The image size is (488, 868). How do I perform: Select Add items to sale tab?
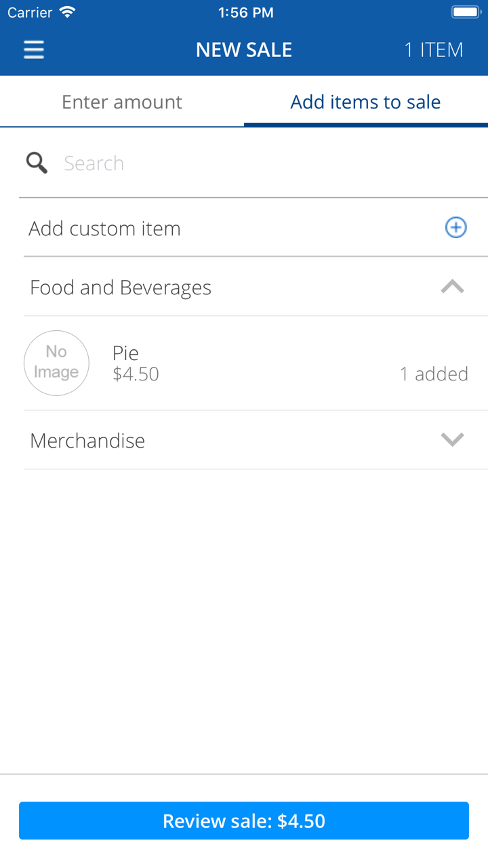pos(365,102)
